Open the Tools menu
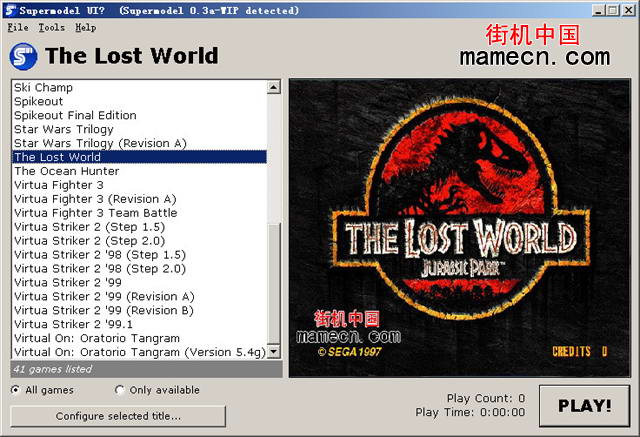Image resolution: width=640 pixels, height=437 pixels. (x=51, y=27)
